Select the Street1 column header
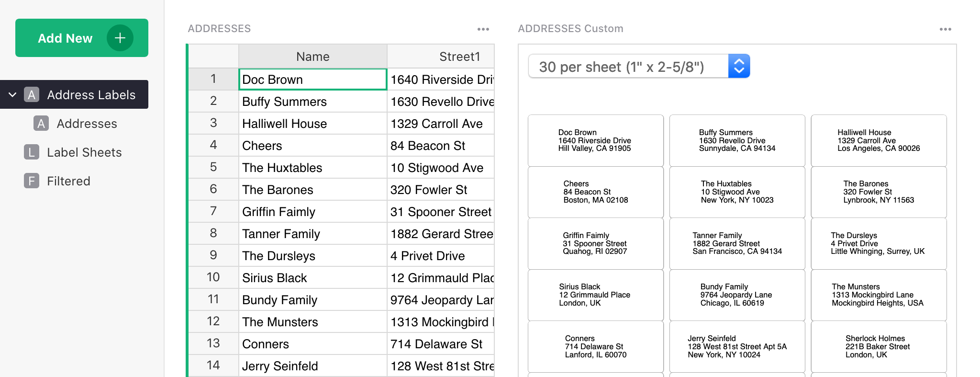The width and height of the screenshot is (980, 377). (x=441, y=57)
